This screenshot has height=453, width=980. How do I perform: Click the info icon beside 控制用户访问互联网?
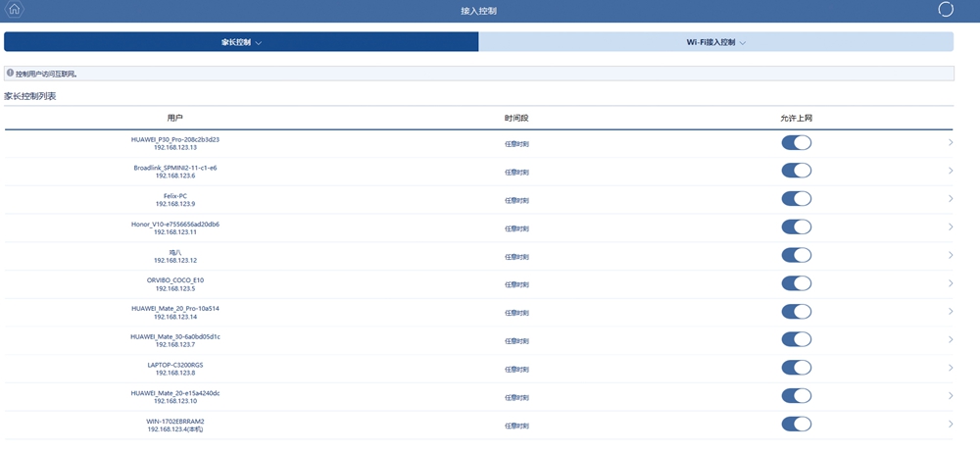click(10, 74)
